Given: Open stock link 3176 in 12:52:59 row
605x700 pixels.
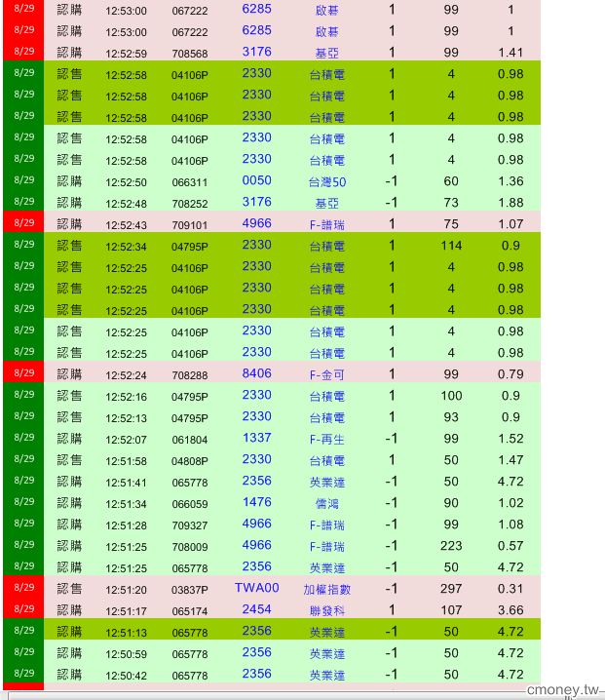Looking at the screenshot, I should click(256, 52).
